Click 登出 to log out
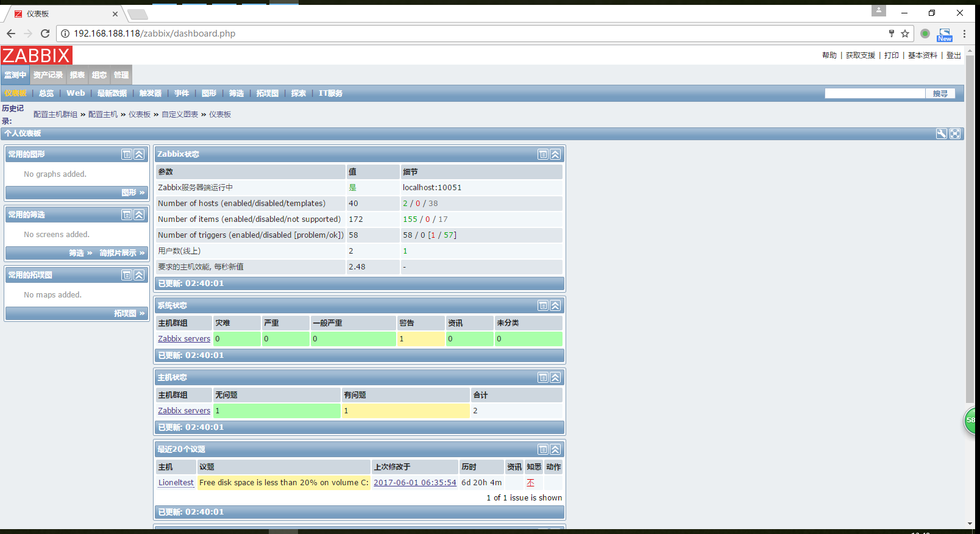This screenshot has width=980, height=534. 954,55
